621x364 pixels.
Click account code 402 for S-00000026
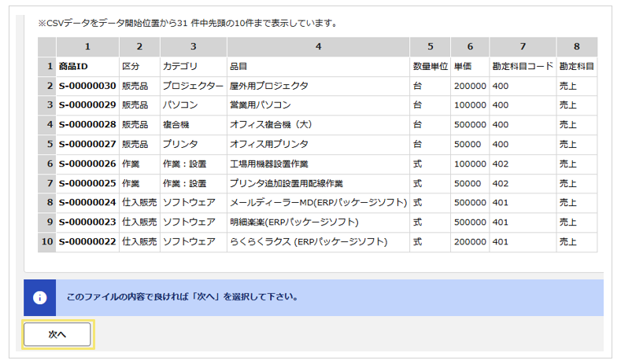click(523, 164)
